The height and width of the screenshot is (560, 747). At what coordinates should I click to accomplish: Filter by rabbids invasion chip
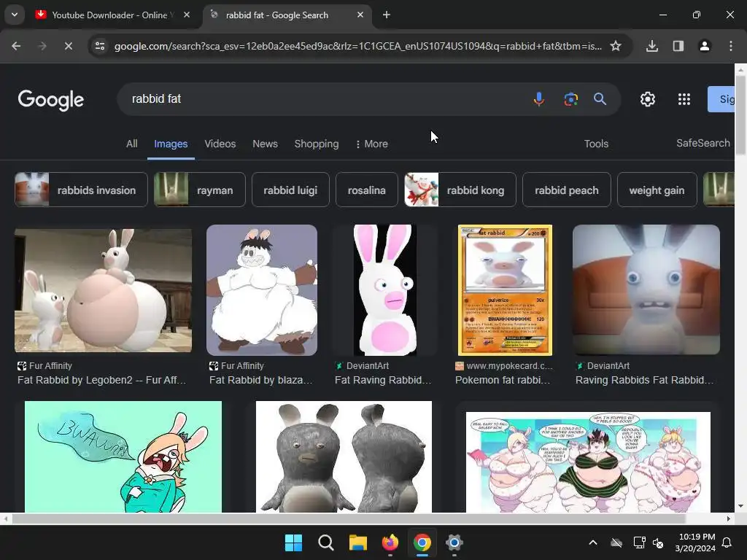(x=81, y=190)
